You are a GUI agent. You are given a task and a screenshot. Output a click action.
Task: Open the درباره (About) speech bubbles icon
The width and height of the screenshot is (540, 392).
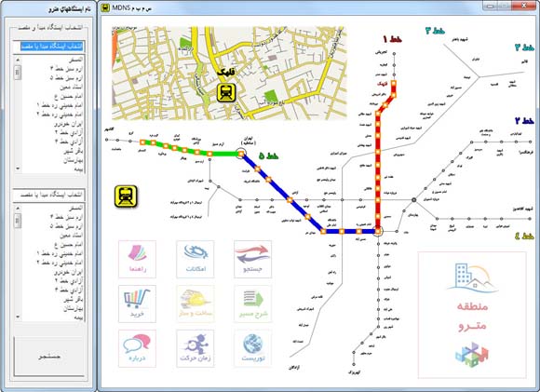click(137, 348)
